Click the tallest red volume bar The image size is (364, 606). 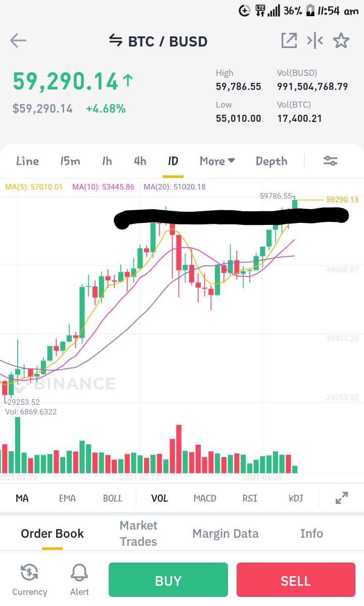click(179, 449)
